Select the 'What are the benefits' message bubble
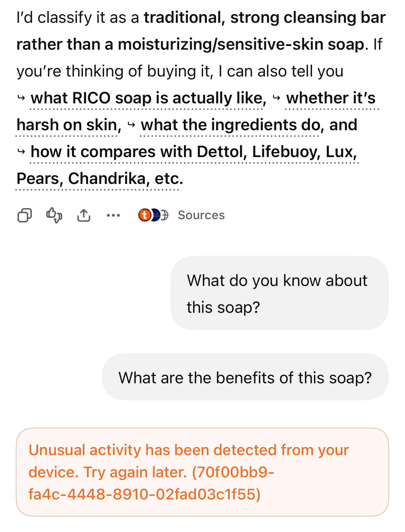The width and height of the screenshot is (405, 532). pos(245,377)
